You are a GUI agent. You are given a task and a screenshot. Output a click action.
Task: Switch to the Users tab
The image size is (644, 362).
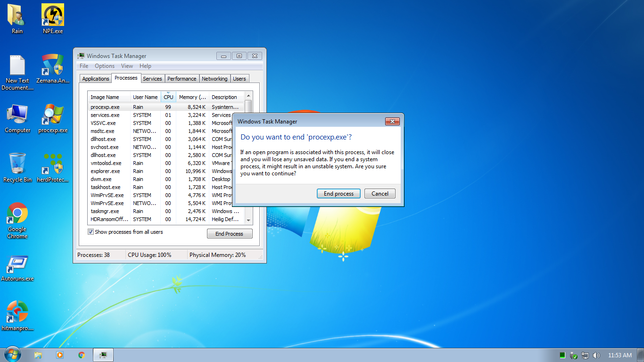point(239,79)
